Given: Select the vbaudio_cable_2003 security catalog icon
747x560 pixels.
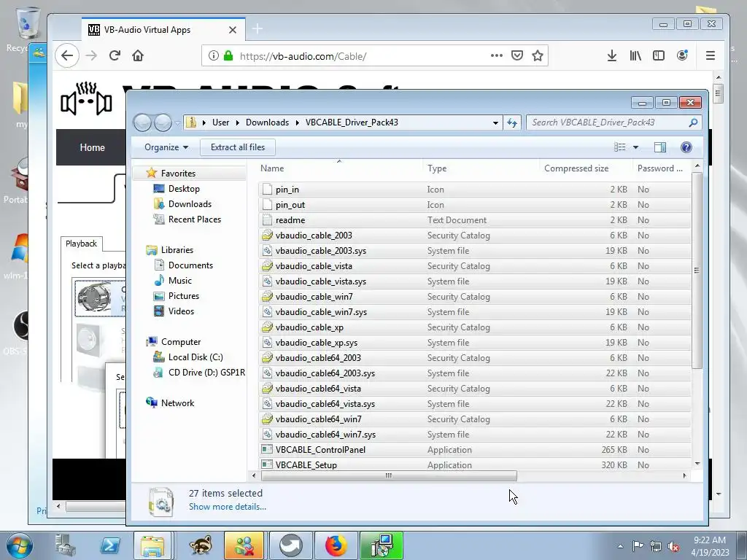Looking at the screenshot, I should point(267,236).
